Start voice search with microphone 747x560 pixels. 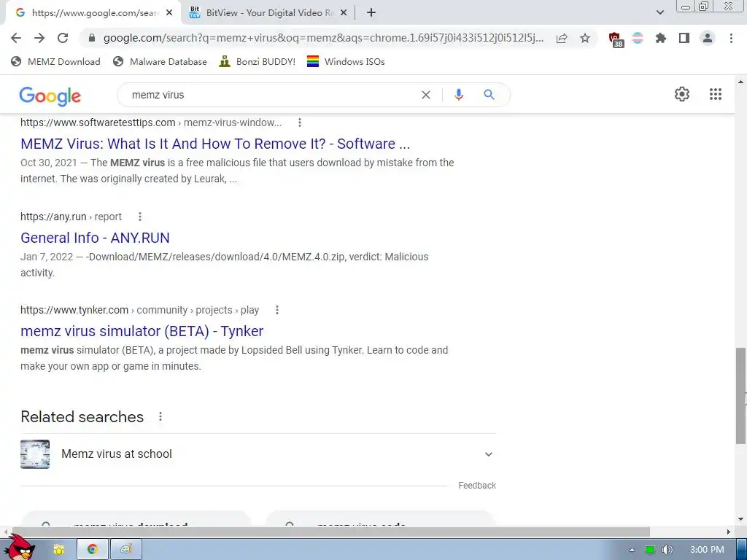click(x=458, y=95)
